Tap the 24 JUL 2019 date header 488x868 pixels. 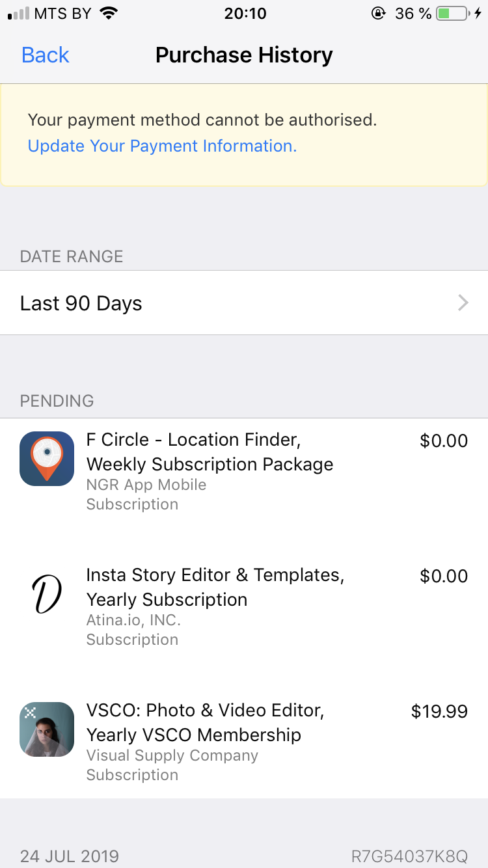[x=70, y=856]
